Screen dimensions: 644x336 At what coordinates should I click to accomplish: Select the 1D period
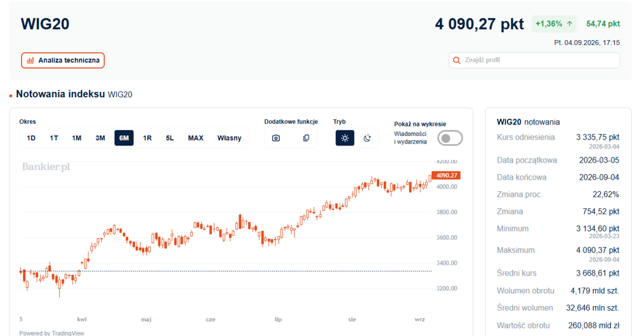[x=31, y=138]
